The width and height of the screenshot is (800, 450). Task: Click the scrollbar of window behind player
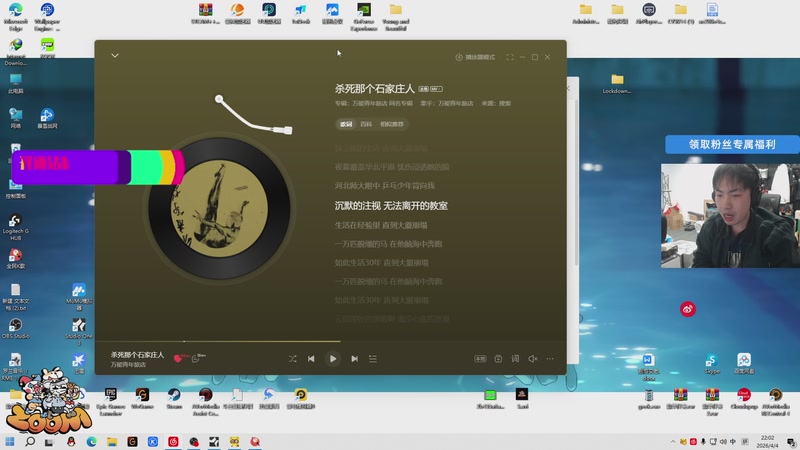coord(577,184)
